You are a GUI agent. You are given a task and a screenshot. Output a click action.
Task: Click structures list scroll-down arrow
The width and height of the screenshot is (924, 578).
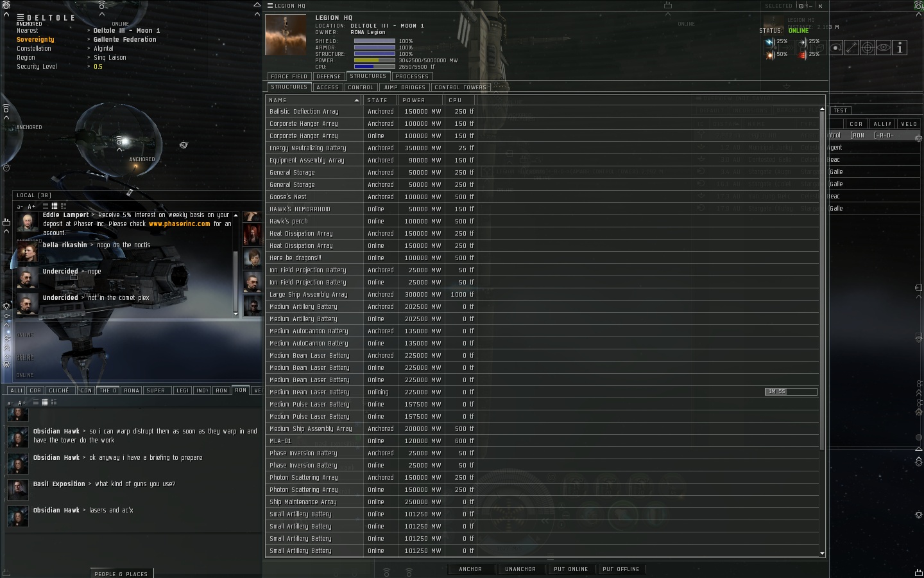[822, 553]
